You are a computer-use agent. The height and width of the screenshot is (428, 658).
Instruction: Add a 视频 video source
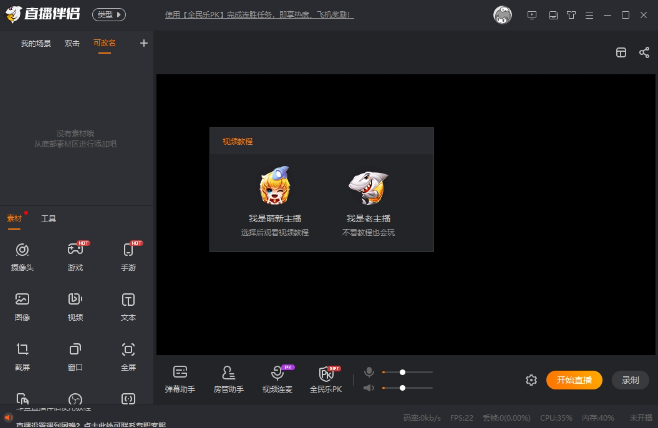(76, 306)
